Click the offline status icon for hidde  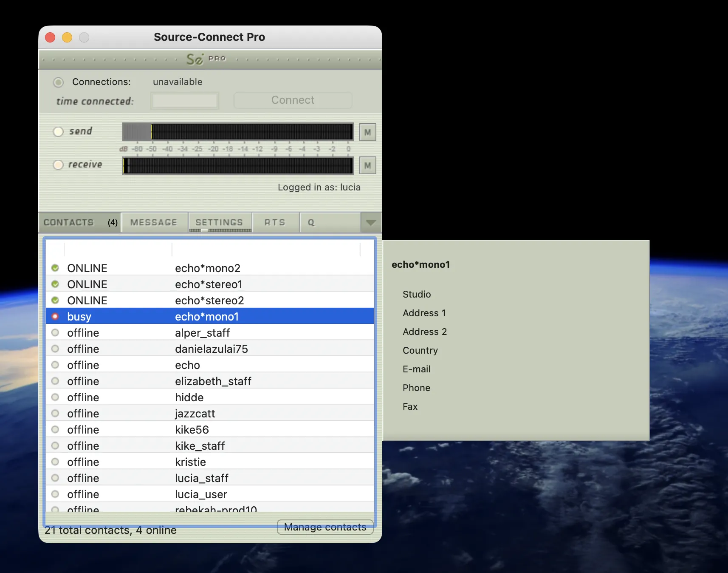pos(55,397)
